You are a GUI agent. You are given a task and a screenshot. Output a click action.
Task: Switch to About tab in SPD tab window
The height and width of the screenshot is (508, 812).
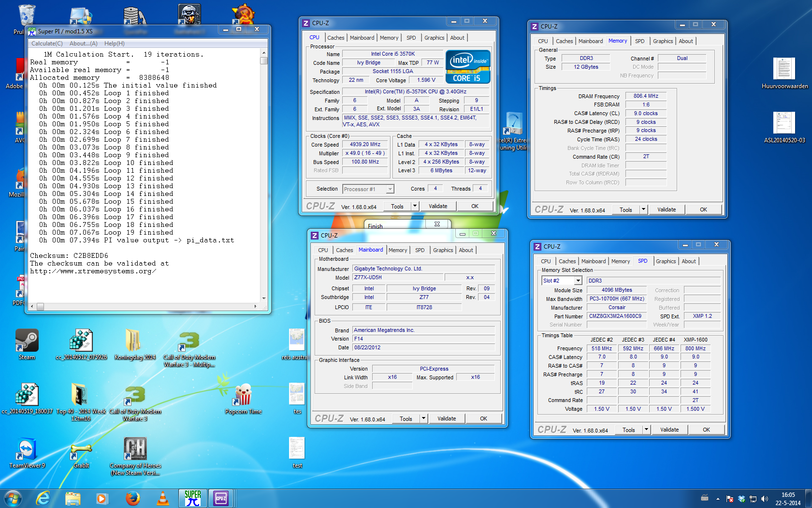pyautogui.click(x=689, y=261)
